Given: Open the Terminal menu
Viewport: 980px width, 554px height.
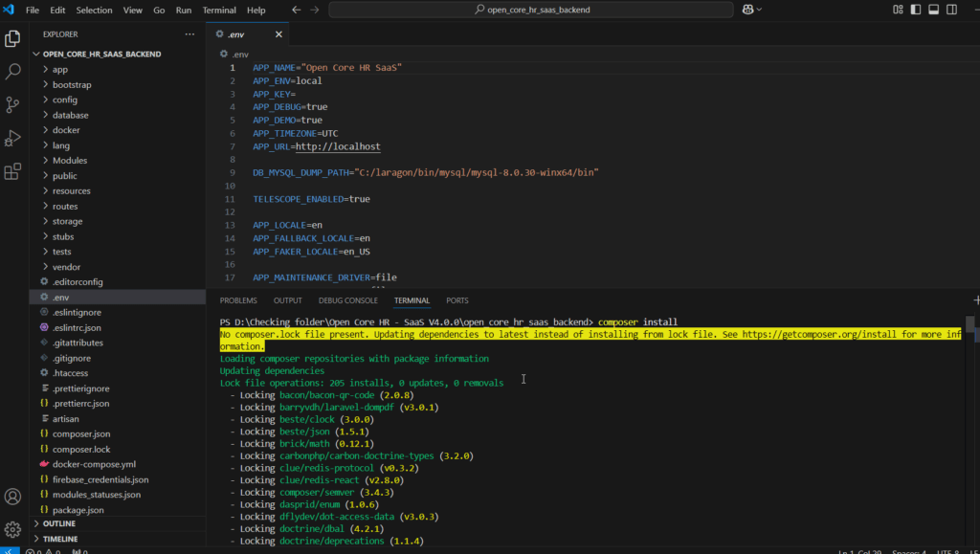Looking at the screenshot, I should [x=219, y=10].
